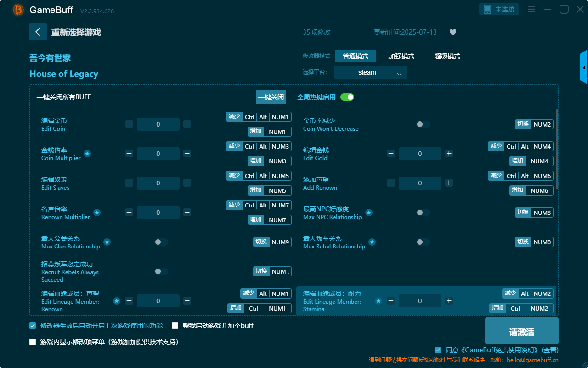
Task: Enable Recruit Rebels Always Succeed toggle
Action: coord(161,271)
